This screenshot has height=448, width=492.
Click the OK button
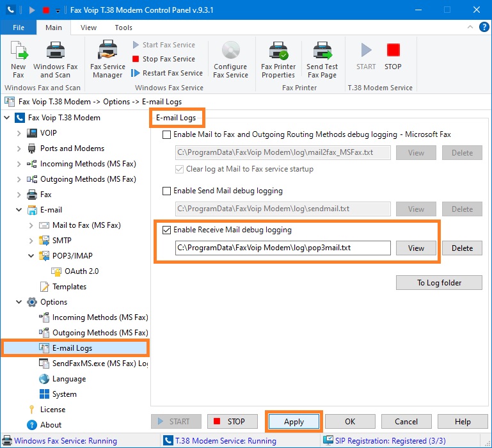[350, 421]
